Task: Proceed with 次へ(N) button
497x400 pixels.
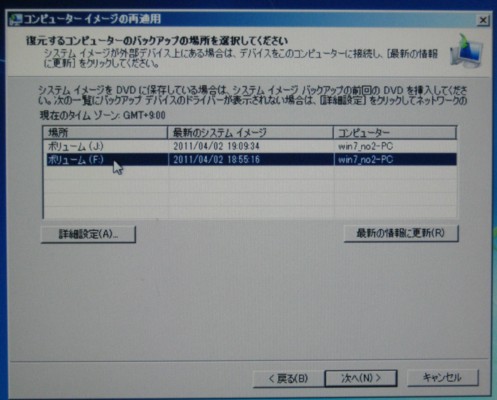Action: coord(361,378)
